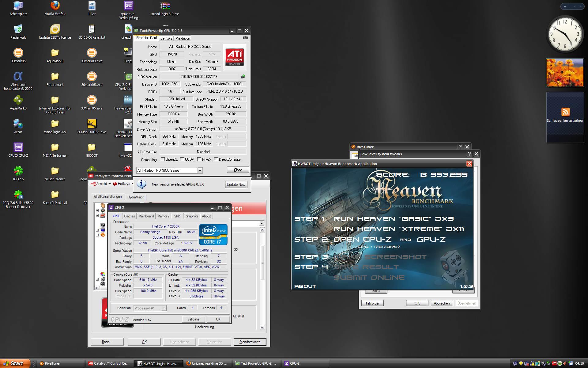Open the Alphacool heatmaster 2009 icon

pyautogui.click(x=18, y=81)
